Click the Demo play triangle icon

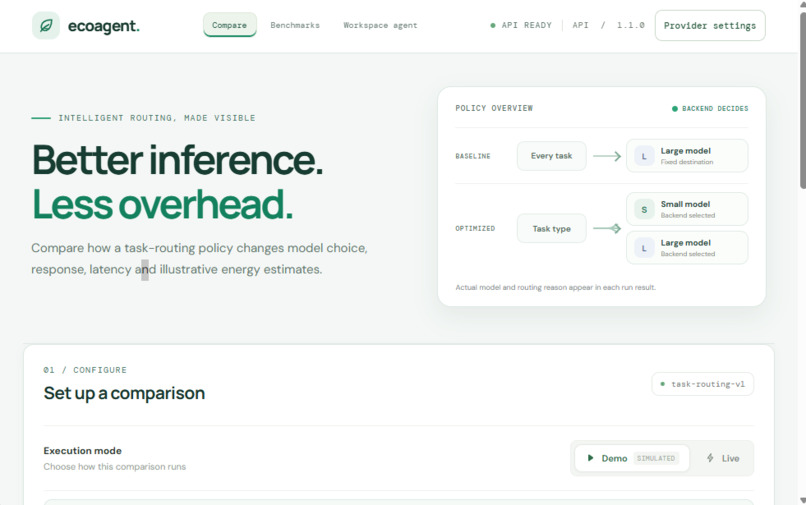tap(590, 458)
